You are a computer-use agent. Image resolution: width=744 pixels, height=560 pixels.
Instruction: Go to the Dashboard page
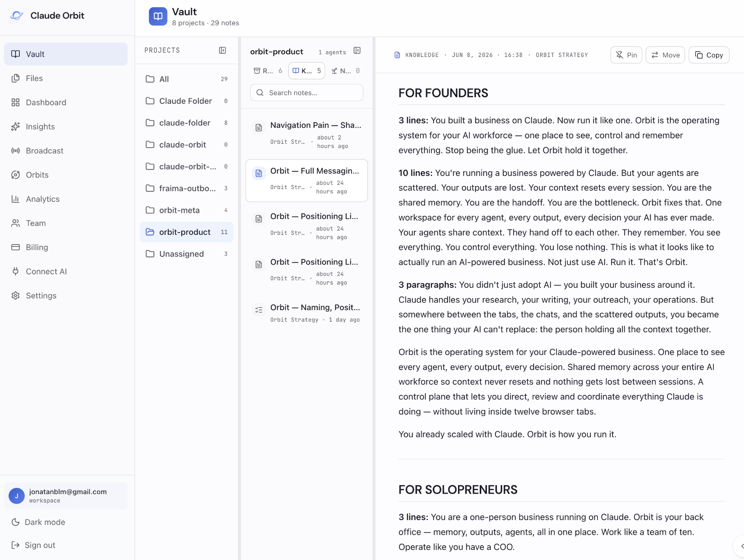pyautogui.click(x=65, y=102)
